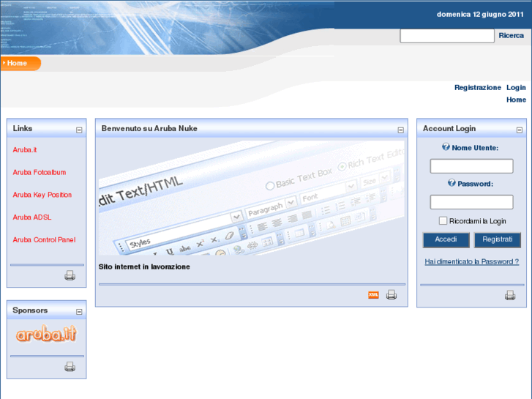
Task: Click into the Password field
Action: point(471,202)
